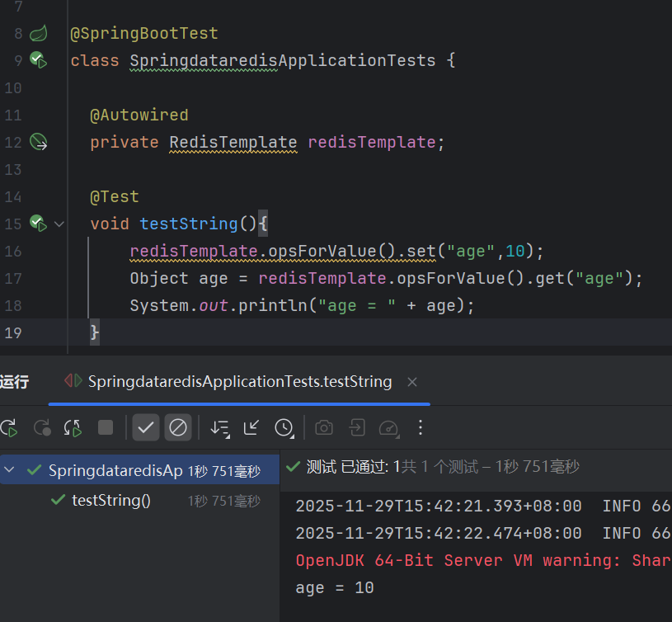
Task: Select the testString() test result row
Action: coord(139,500)
